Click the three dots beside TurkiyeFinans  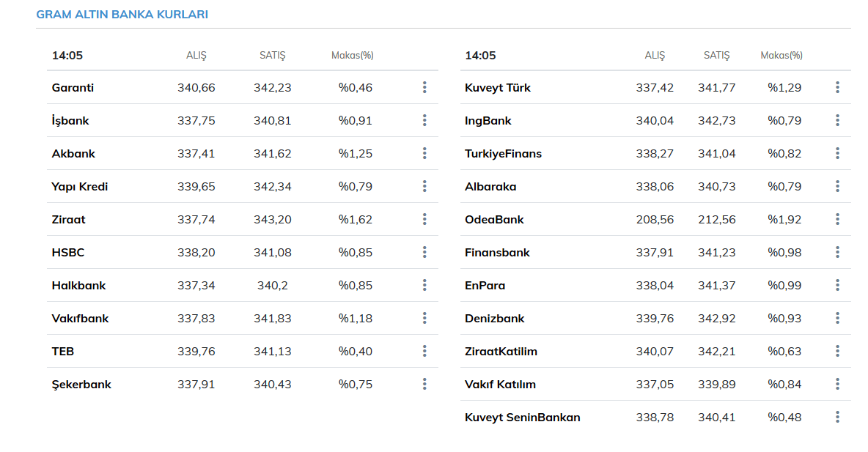coord(837,154)
